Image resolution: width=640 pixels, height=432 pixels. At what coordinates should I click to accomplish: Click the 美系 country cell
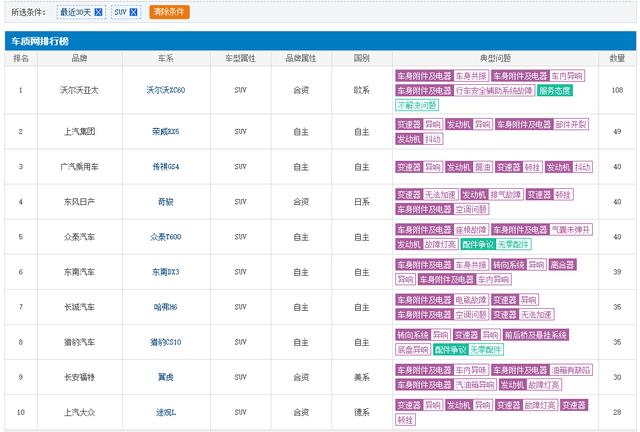[362, 377]
